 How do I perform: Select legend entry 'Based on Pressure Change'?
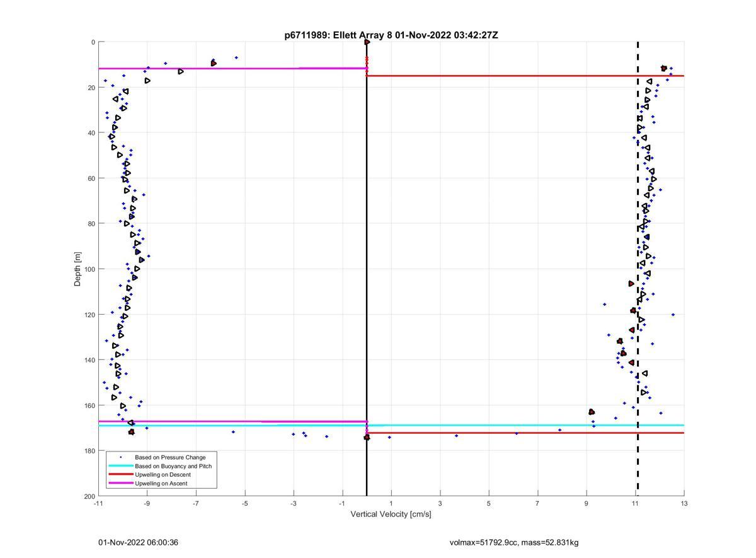pyautogui.click(x=170, y=457)
